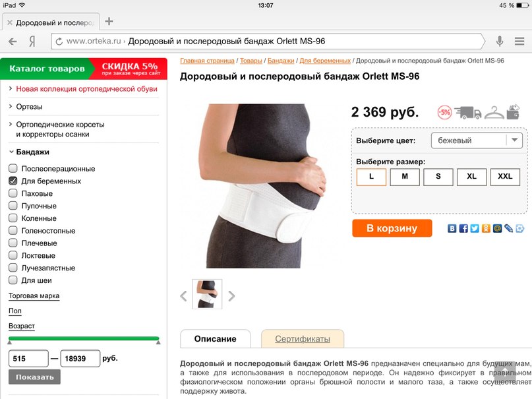The width and height of the screenshot is (532, 399).
Task: Reload the page with refresh icon
Action: [x=59, y=42]
